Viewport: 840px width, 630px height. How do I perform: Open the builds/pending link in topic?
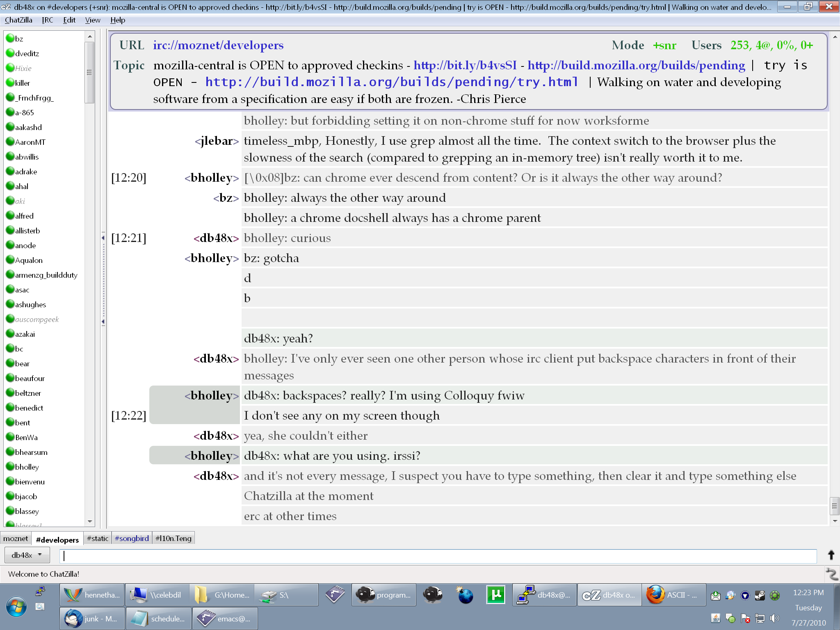[x=636, y=65]
